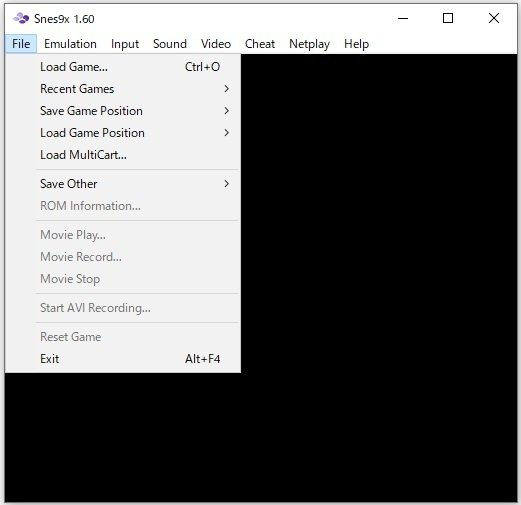Click Movie Stop menu entry

tap(123, 279)
